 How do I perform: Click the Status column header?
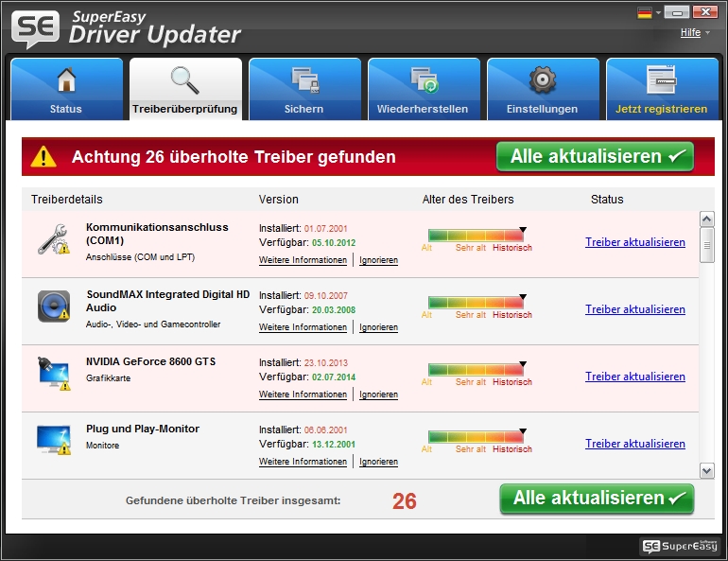coord(607,200)
